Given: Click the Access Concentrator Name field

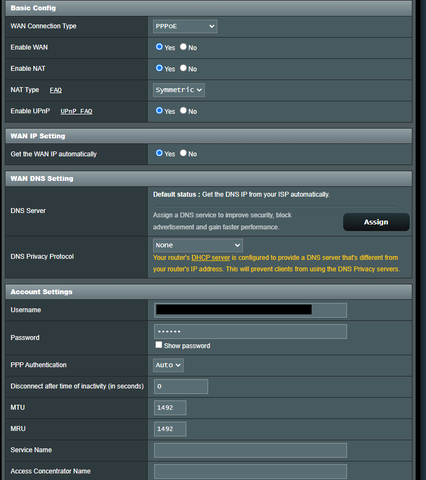Looking at the screenshot, I should [250, 472].
